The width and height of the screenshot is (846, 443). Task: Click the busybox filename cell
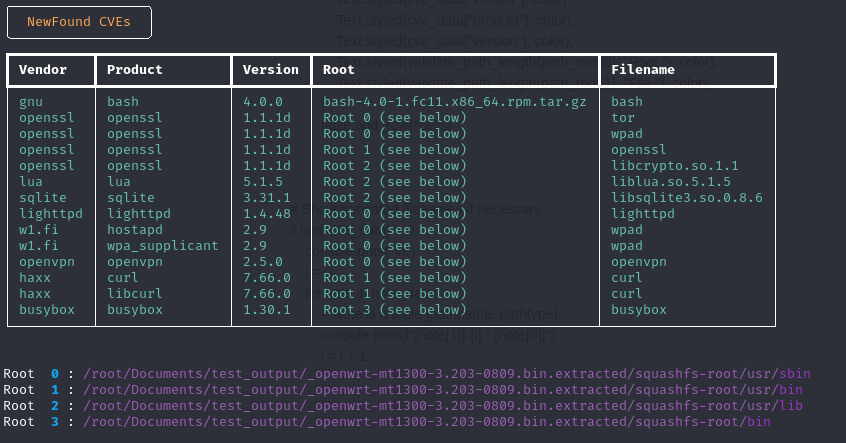tap(639, 310)
